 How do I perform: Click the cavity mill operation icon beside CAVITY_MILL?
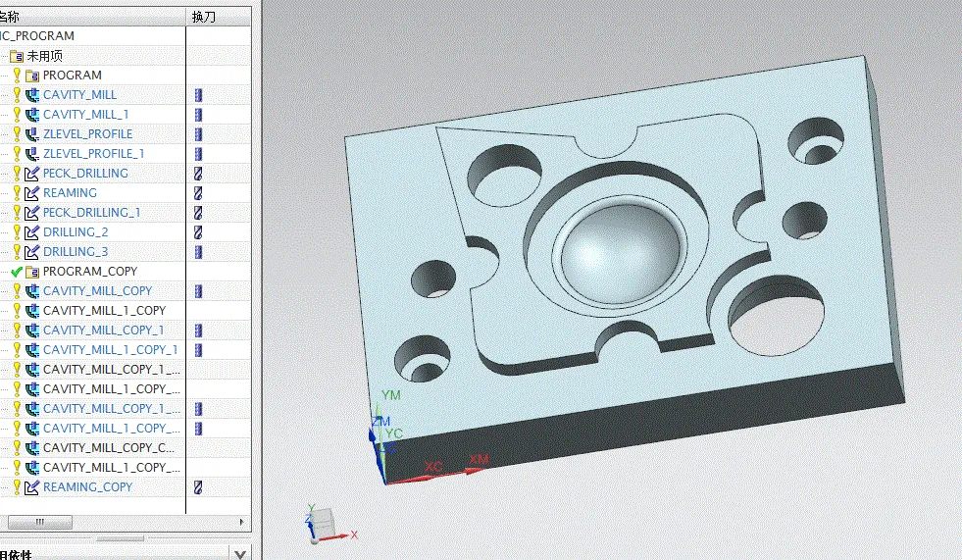coord(32,96)
